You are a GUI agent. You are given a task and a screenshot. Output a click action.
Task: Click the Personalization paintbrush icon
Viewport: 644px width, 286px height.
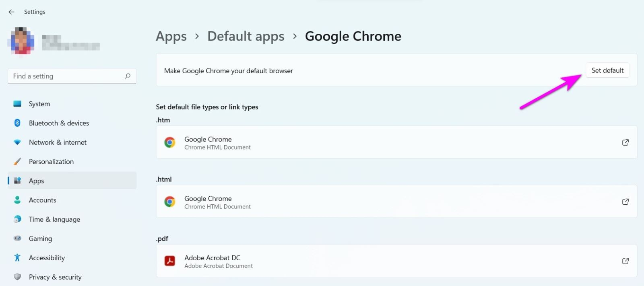click(x=17, y=162)
